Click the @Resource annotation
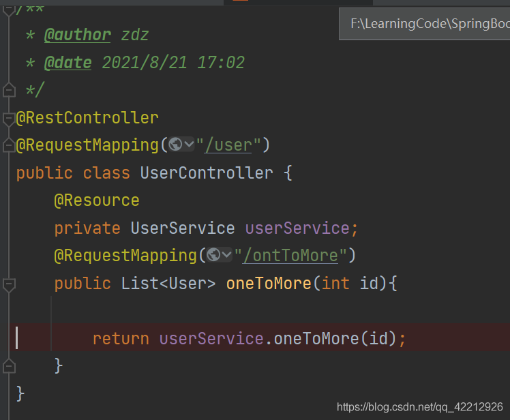This screenshot has width=510, height=420. point(97,200)
